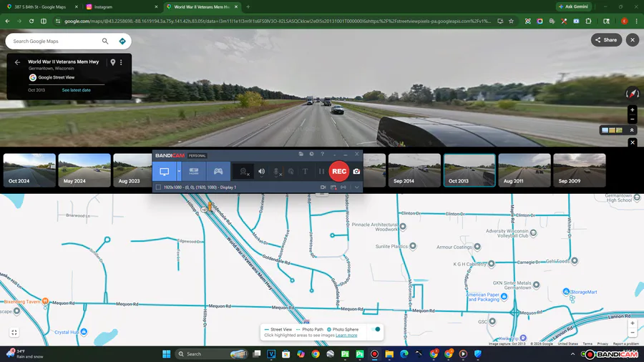
Task: Open Chrome extensions puzzle icon
Action: tap(588, 21)
